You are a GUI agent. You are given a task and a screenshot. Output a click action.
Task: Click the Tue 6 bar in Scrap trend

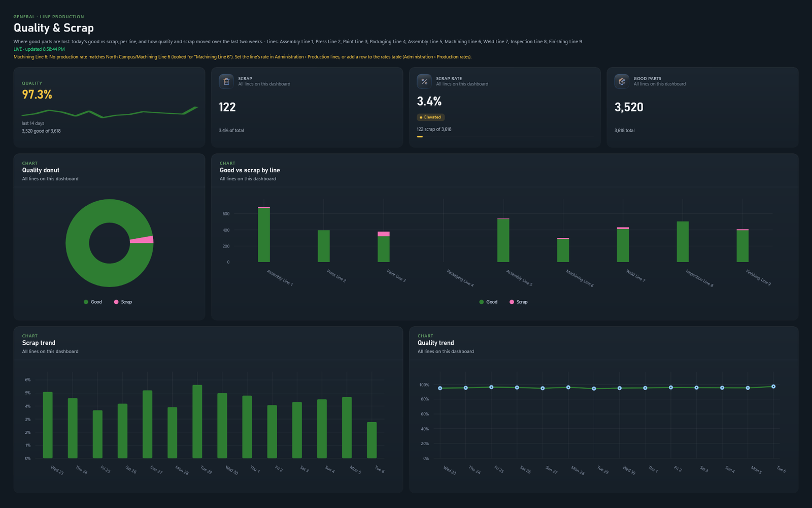(x=372, y=440)
